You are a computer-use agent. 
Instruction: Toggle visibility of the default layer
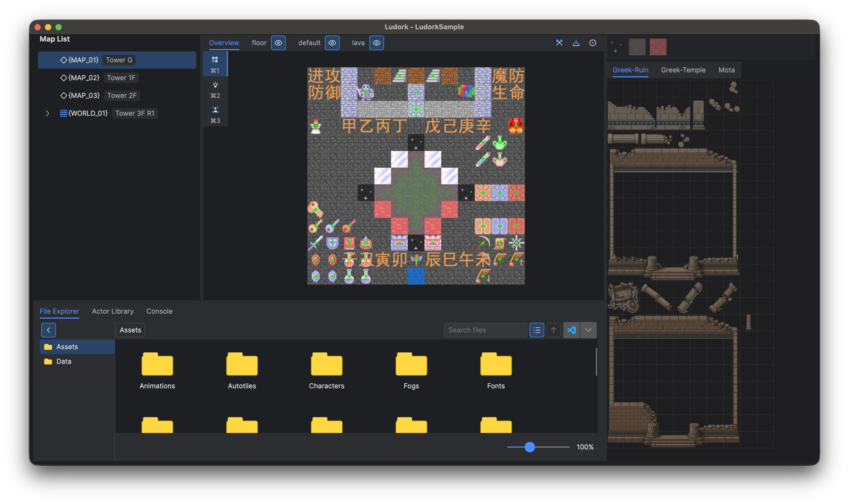click(x=332, y=43)
